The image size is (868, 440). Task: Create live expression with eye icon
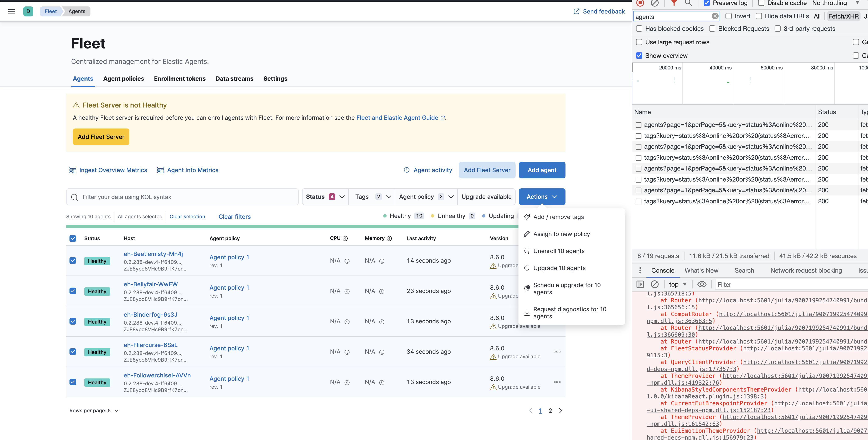(702, 284)
